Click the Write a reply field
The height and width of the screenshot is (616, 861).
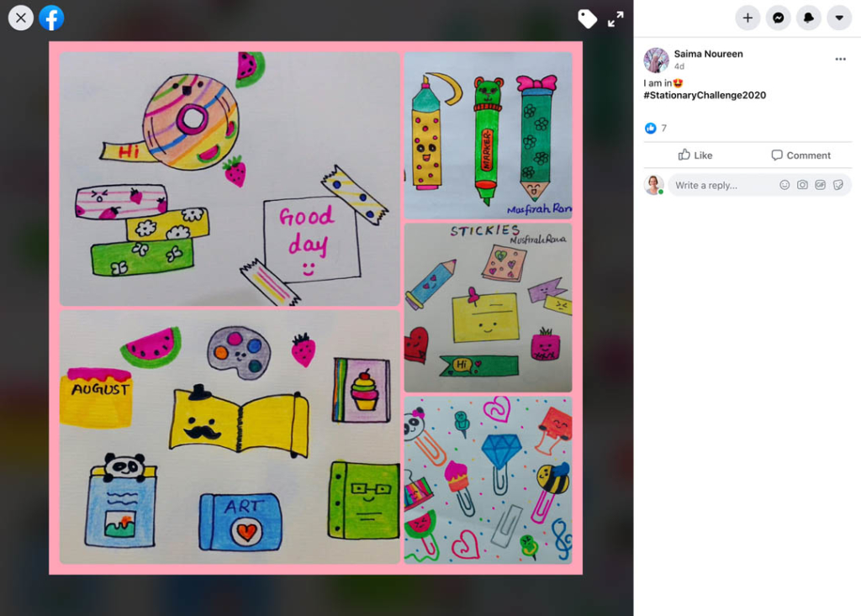coord(723,184)
